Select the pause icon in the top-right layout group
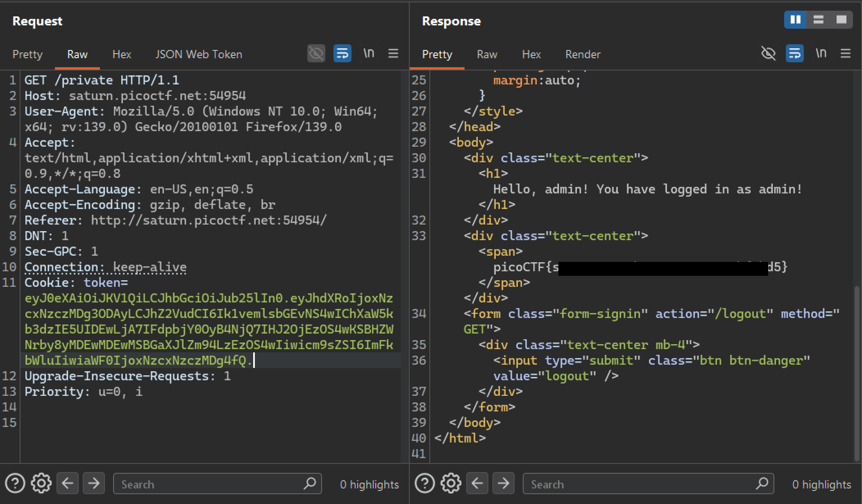This screenshot has width=862, height=504. (x=795, y=19)
